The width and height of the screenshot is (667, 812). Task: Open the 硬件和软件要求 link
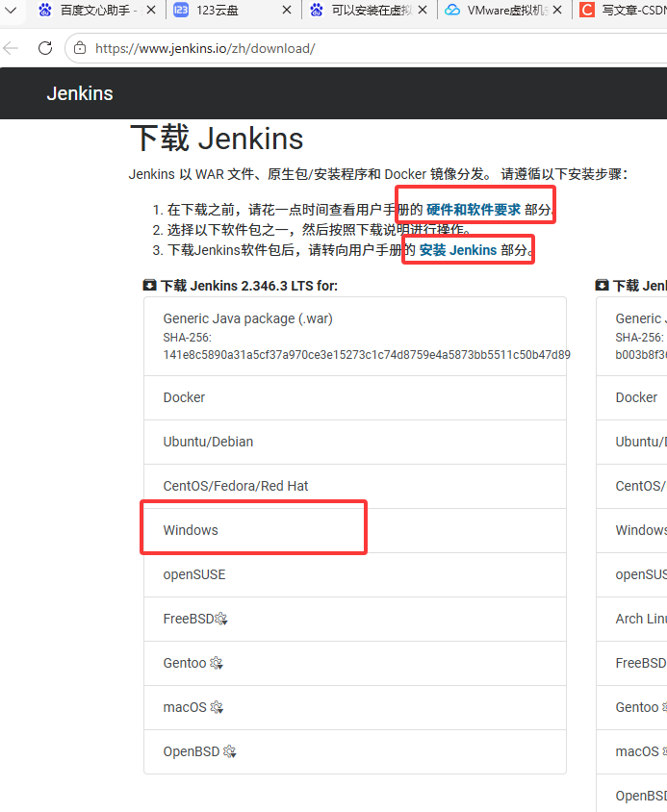474,210
